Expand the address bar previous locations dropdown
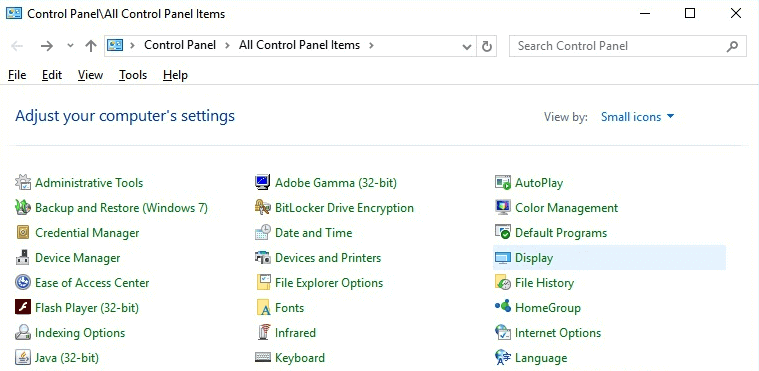 point(467,46)
